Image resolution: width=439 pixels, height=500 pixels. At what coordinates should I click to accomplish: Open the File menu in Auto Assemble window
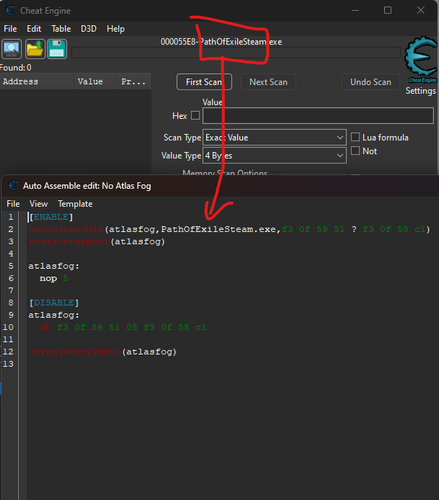[x=13, y=204]
